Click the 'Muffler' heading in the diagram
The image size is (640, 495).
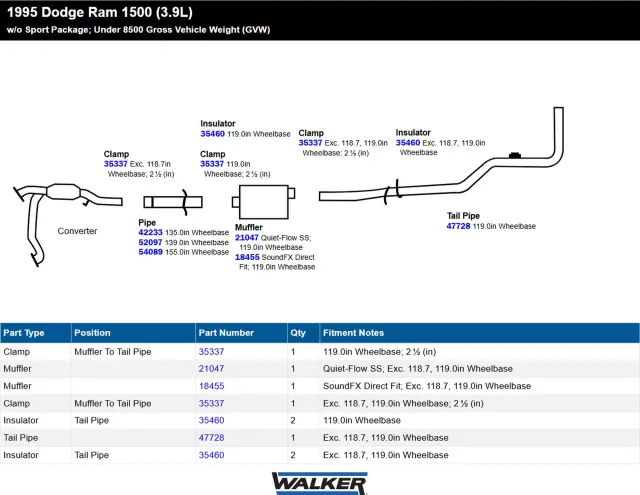click(249, 227)
